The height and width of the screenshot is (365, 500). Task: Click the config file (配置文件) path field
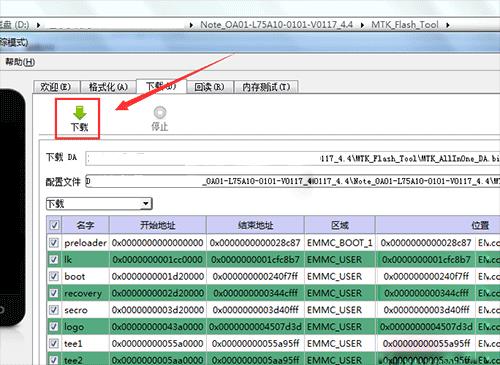pyautogui.click(x=293, y=181)
